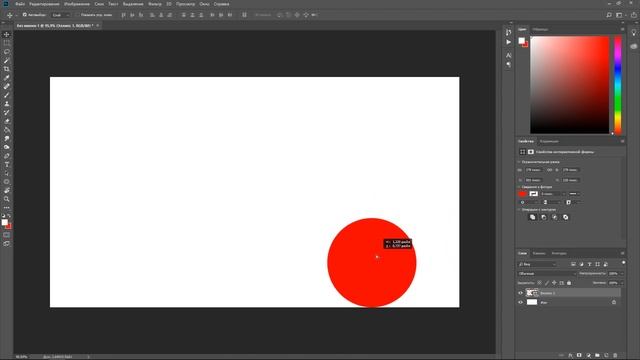Select the Dodge tool
640x360 pixels.
pyautogui.click(x=7, y=147)
